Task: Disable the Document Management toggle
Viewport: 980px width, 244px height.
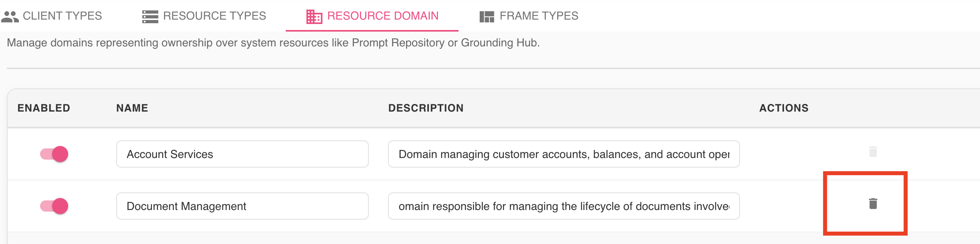Action: 54,206
